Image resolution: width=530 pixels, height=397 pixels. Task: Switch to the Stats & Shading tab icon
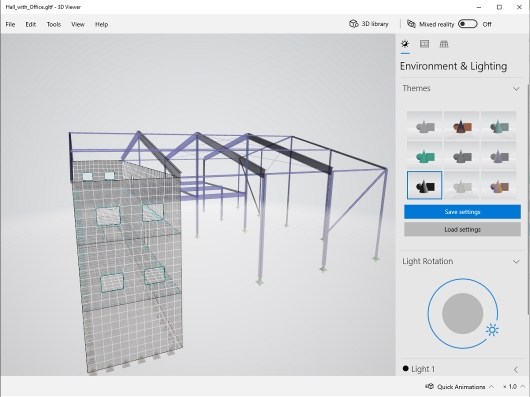[425, 44]
